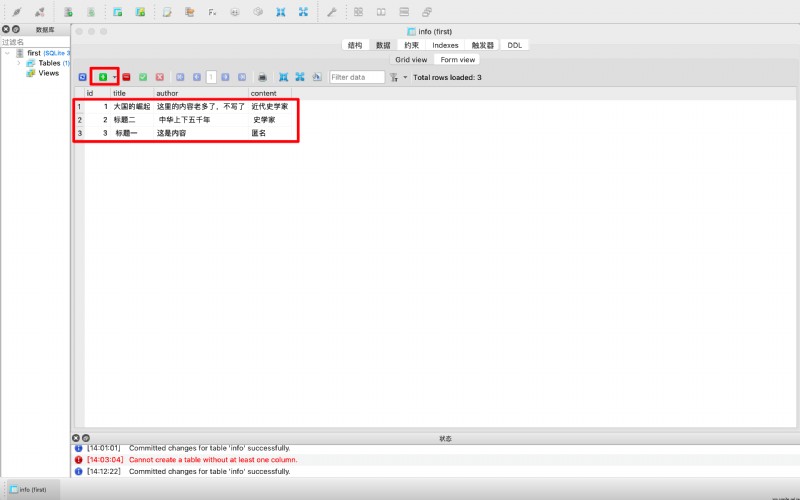This screenshot has height=500, width=800.
Task: Click the grayed edit database icon
Action: (x=91, y=12)
